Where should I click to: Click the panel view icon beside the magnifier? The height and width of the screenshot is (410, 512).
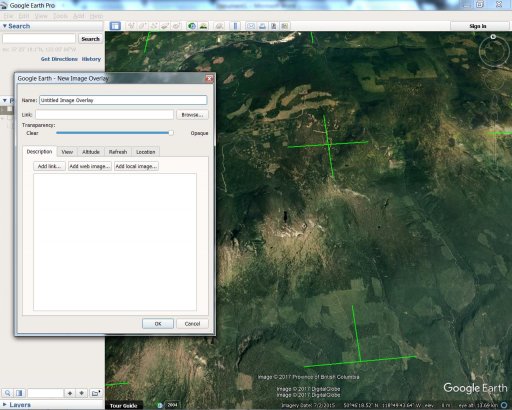(x=19, y=393)
